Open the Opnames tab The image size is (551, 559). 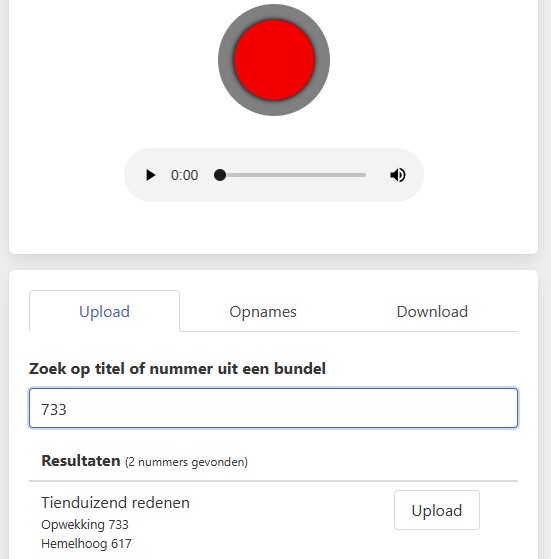263,311
